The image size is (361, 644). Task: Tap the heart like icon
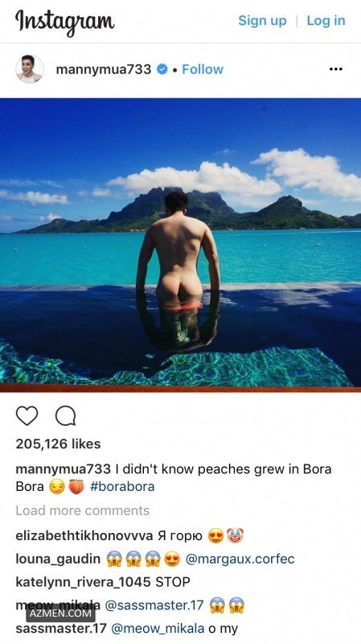(x=27, y=415)
